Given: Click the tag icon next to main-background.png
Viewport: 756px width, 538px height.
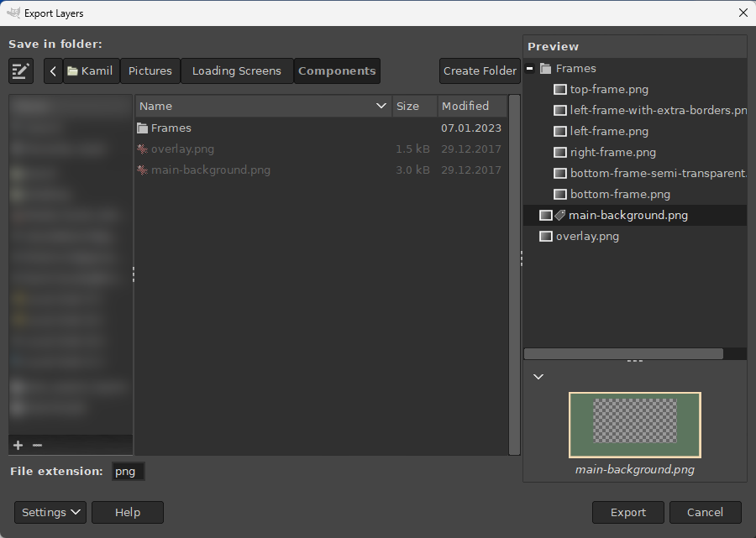Looking at the screenshot, I should pos(559,216).
